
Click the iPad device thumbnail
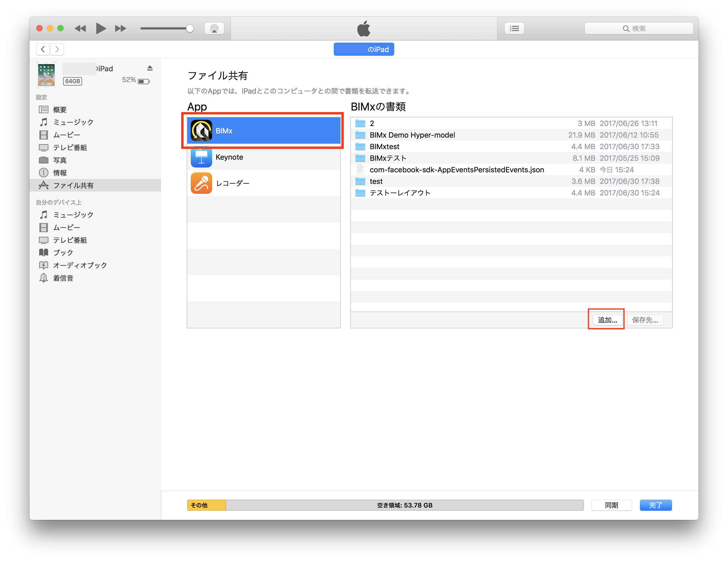[46, 75]
